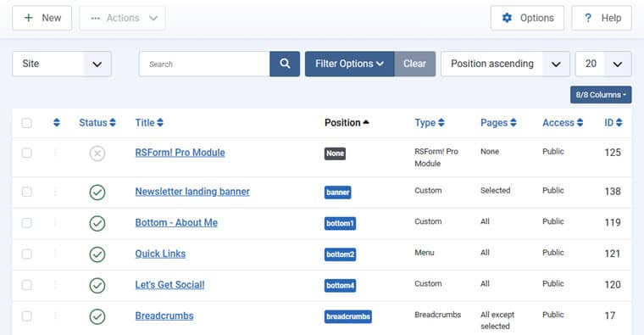Sort table by Status column

(97, 122)
